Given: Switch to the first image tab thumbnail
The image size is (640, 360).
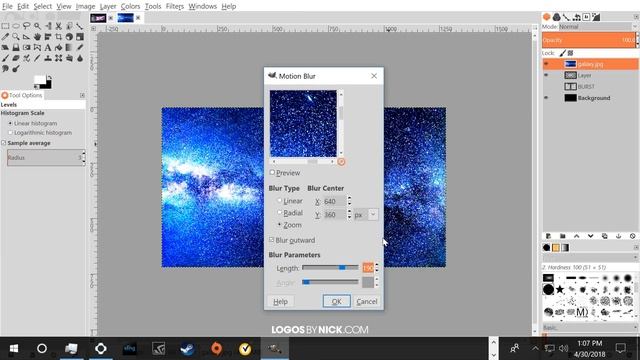Looking at the screenshot, I should click(98, 18).
